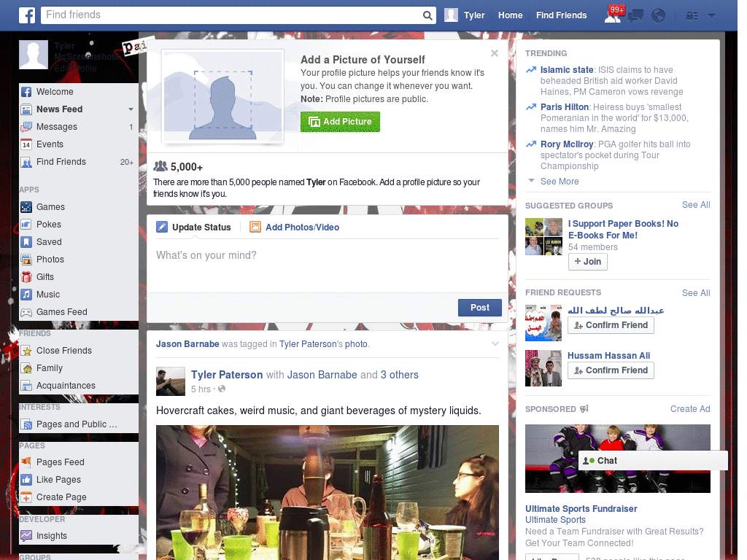Image resolution: width=747 pixels, height=560 pixels.
Task: Click the Photos app icon
Action: [26, 260]
